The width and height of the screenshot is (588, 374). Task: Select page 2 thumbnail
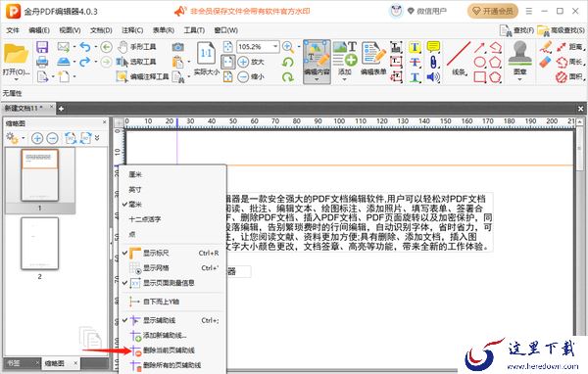[40, 243]
